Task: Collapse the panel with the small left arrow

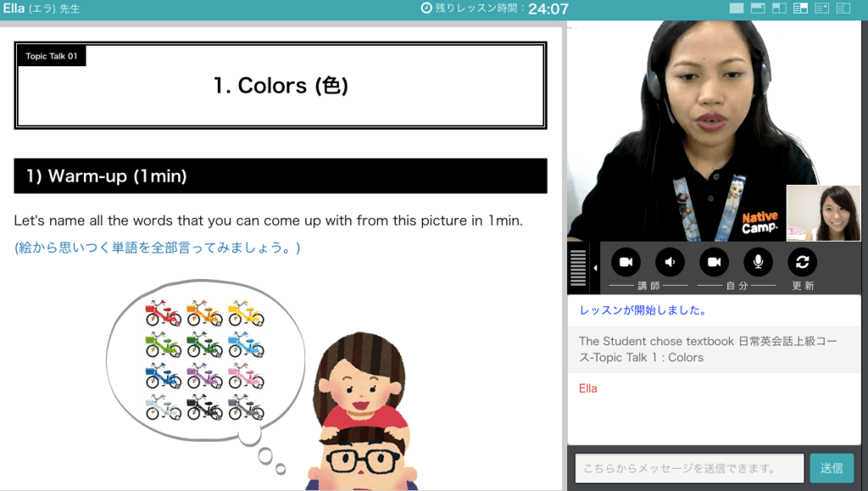Action: tap(595, 268)
